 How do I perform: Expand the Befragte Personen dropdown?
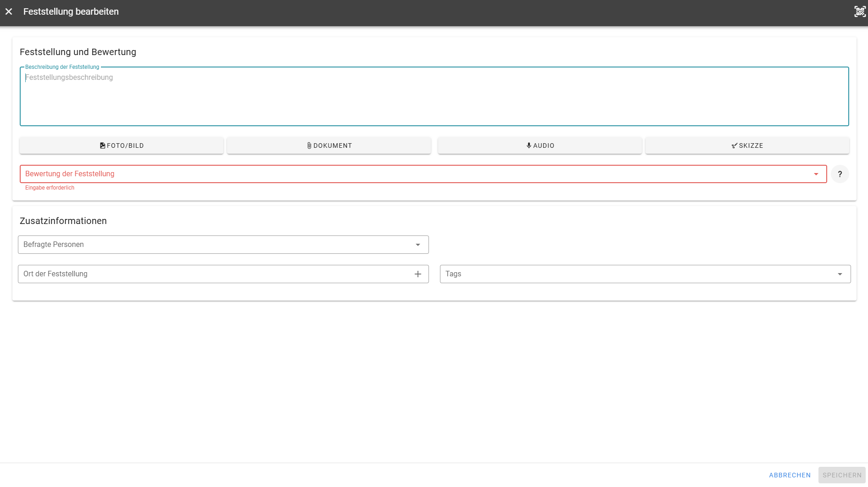[x=223, y=245]
